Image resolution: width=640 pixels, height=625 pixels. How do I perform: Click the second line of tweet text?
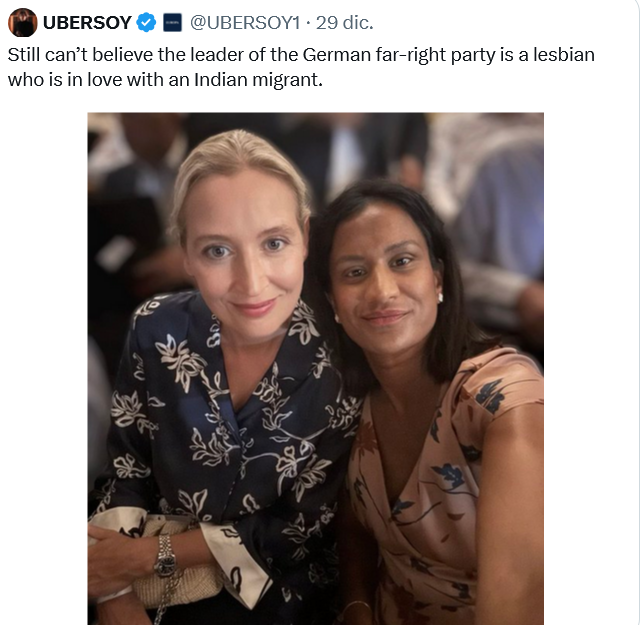(x=165, y=80)
